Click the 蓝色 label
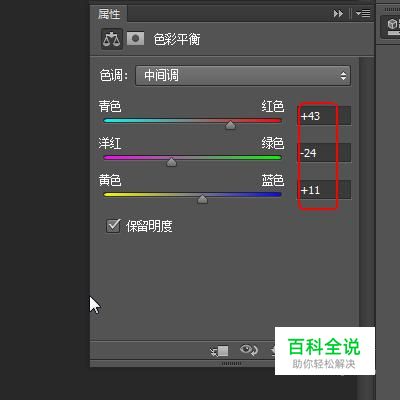This screenshot has height=400, width=400. pyautogui.click(x=273, y=180)
